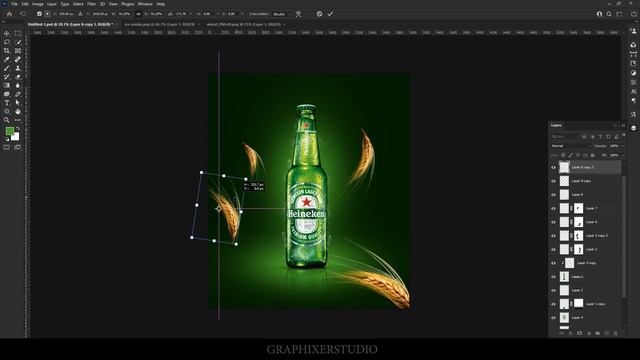
Task: Click the white background color swatch
Action: click(x=16, y=138)
